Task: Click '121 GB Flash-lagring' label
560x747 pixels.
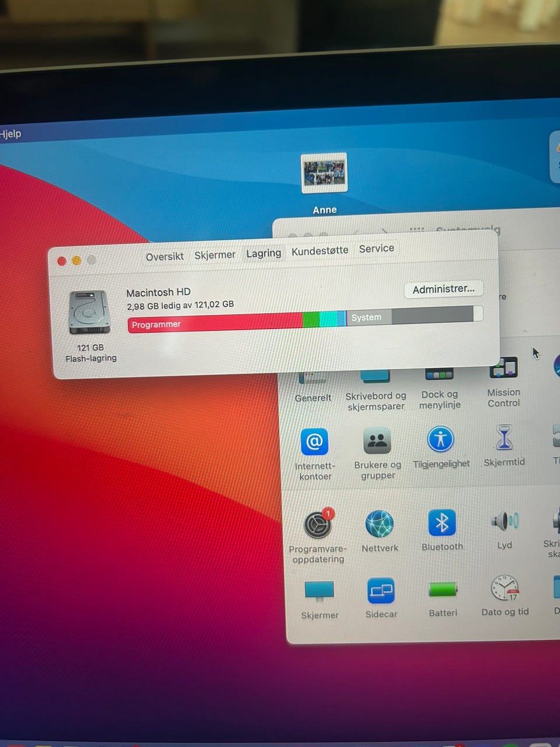Action: click(x=91, y=352)
